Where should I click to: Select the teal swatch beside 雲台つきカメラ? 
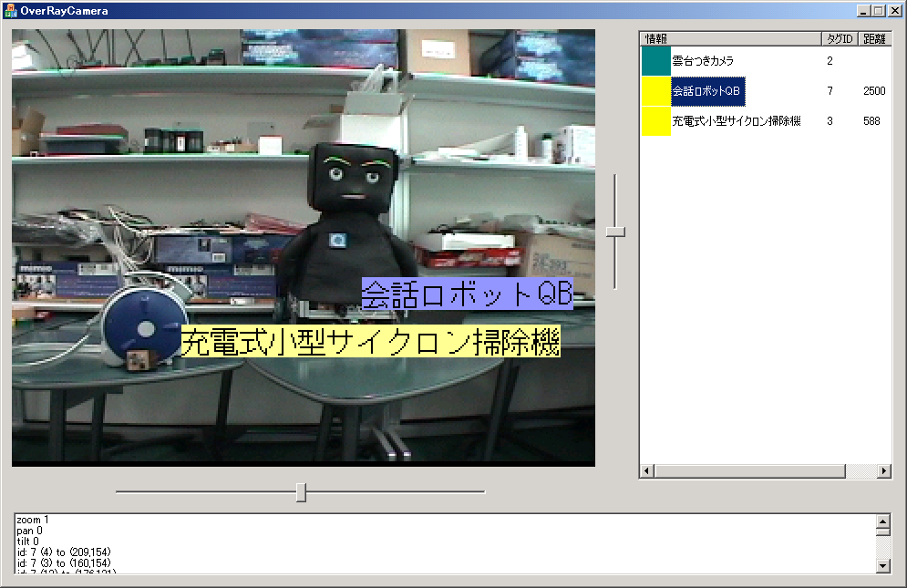[x=656, y=61]
